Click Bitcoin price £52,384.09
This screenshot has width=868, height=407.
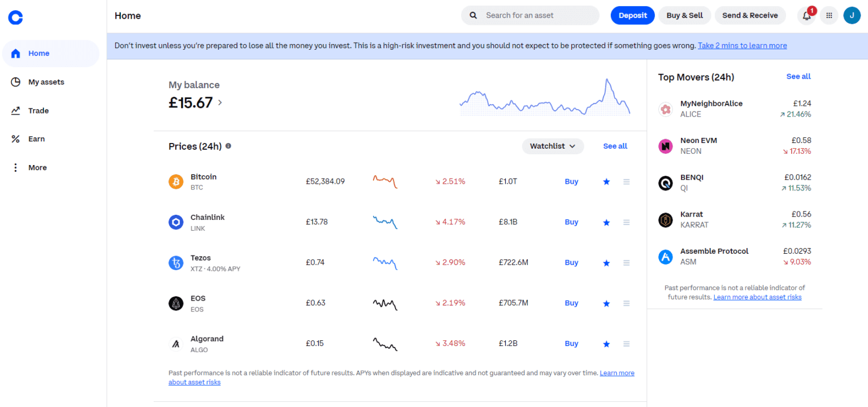325,181
